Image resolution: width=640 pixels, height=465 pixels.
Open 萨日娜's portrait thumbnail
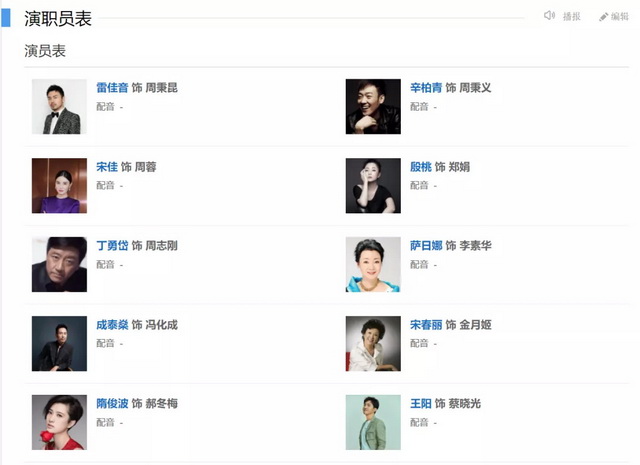(373, 264)
